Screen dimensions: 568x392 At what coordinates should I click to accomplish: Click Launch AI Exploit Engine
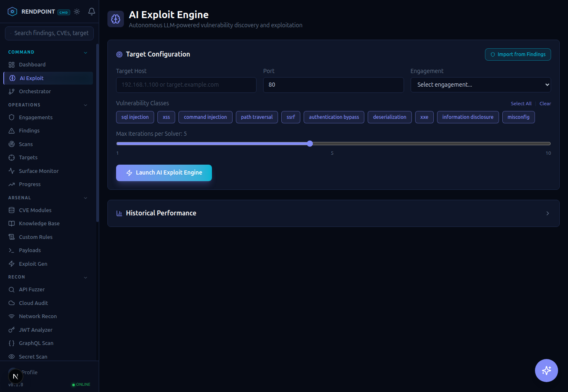click(x=164, y=173)
